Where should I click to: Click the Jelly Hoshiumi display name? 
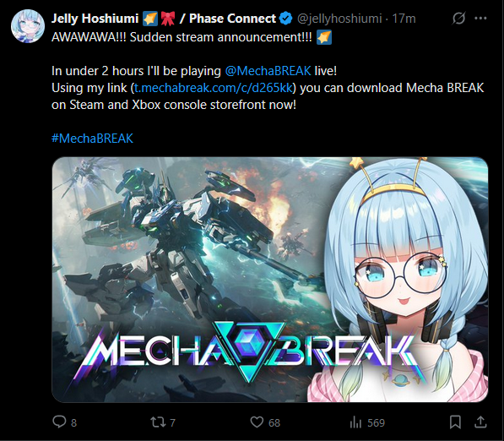tap(95, 19)
